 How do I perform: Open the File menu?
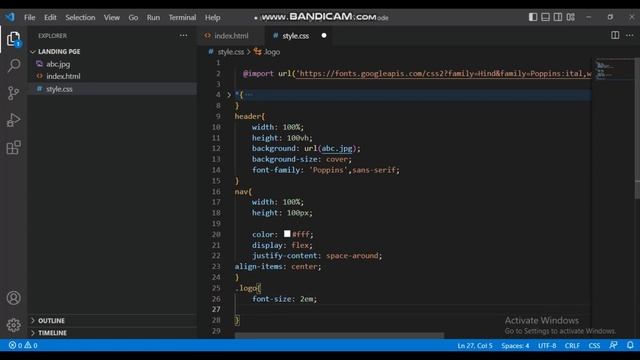29,17
